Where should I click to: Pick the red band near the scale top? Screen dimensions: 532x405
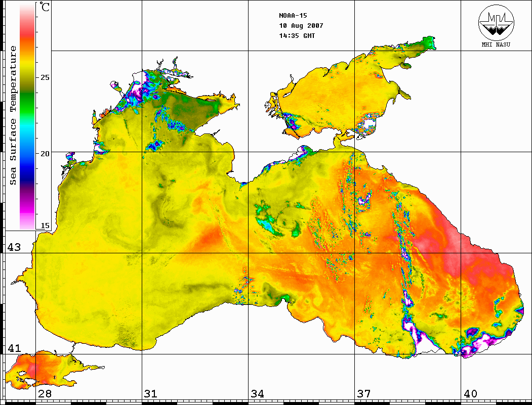point(27,31)
